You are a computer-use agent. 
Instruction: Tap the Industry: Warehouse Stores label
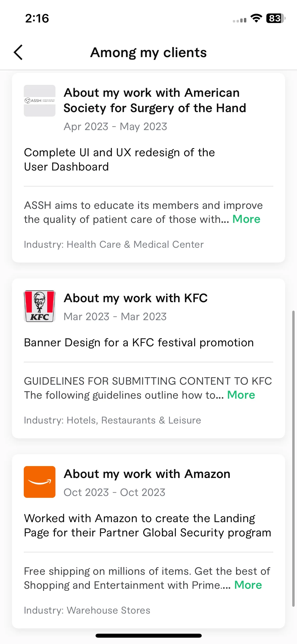click(87, 610)
